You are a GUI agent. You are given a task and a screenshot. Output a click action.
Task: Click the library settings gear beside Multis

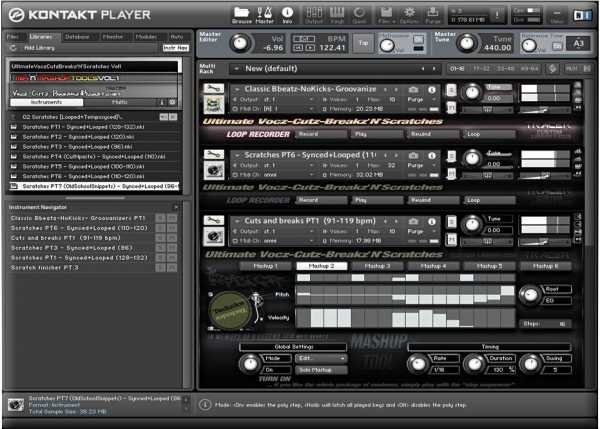tap(173, 103)
